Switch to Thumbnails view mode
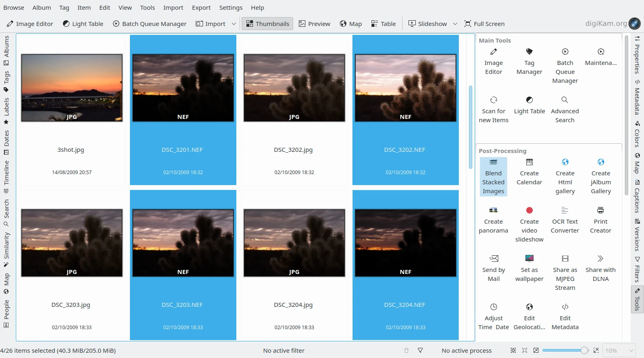The height and width of the screenshot is (358, 644). click(x=268, y=24)
